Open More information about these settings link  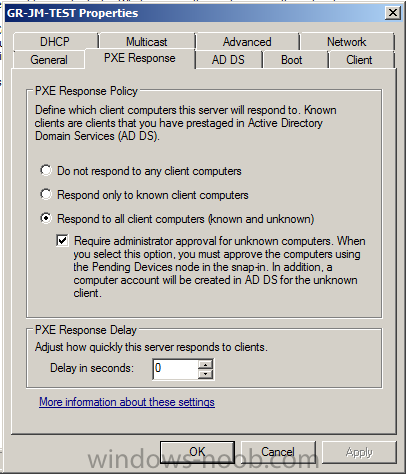[127, 402]
